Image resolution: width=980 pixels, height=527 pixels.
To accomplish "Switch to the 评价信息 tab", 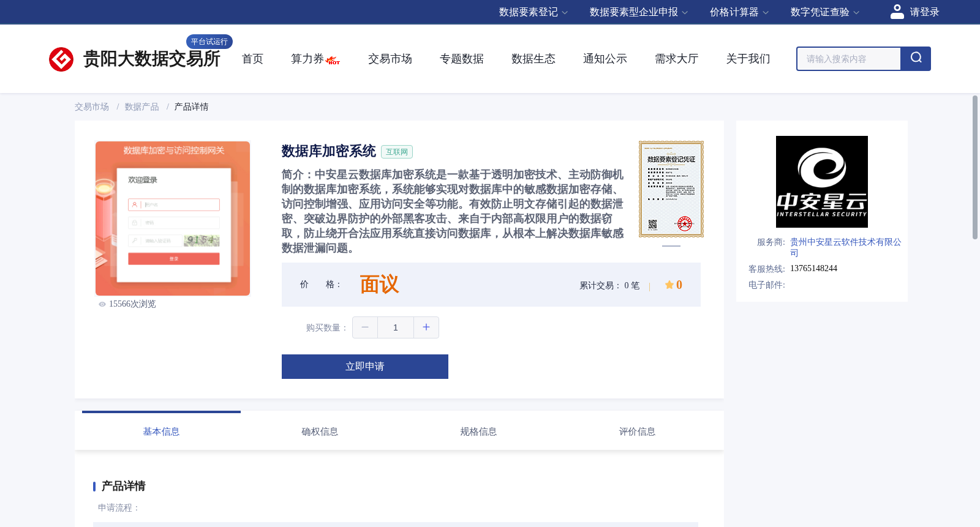I will point(637,432).
